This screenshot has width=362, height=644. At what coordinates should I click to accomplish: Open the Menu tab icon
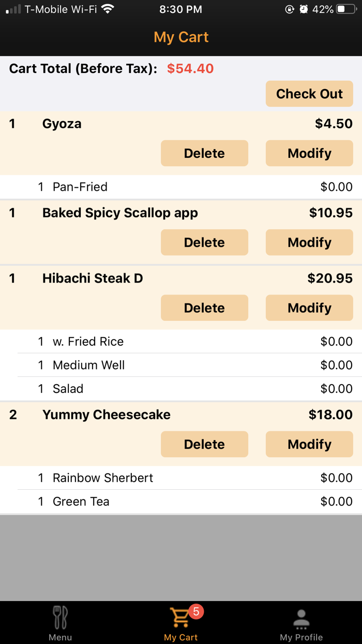pos(60,617)
